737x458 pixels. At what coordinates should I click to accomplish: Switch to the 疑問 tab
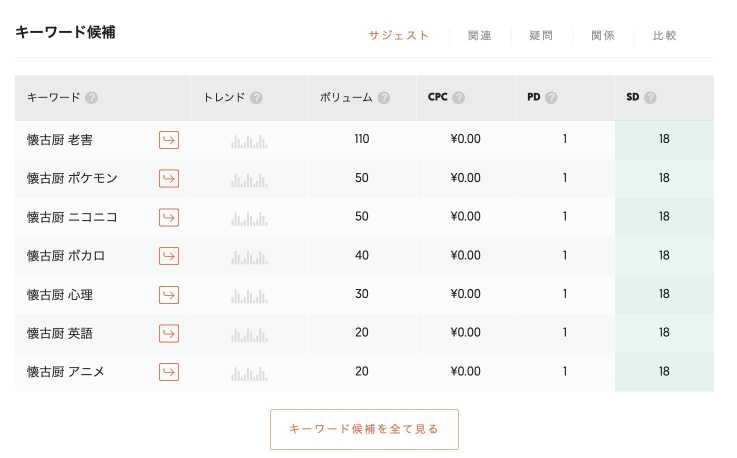pyautogui.click(x=541, y=35)
